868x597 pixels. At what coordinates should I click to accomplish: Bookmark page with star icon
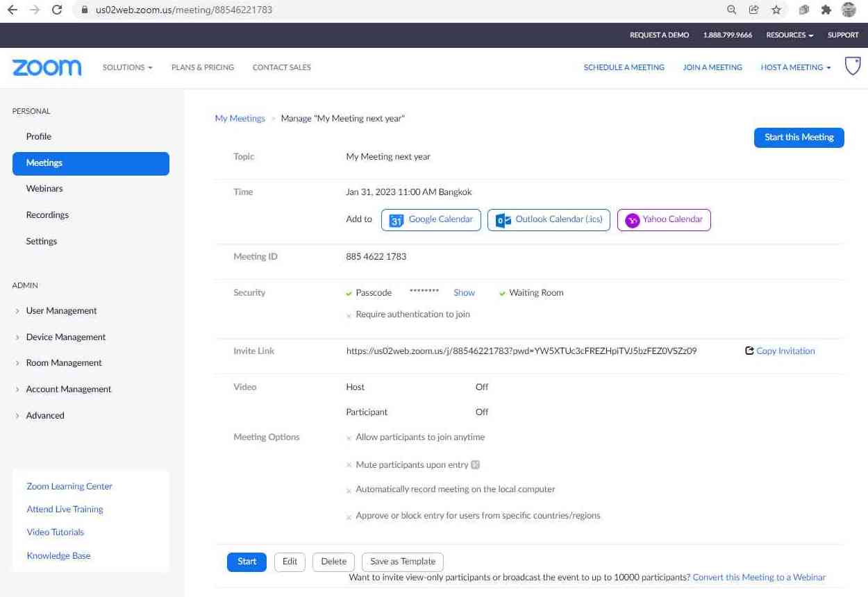point(776,10)
